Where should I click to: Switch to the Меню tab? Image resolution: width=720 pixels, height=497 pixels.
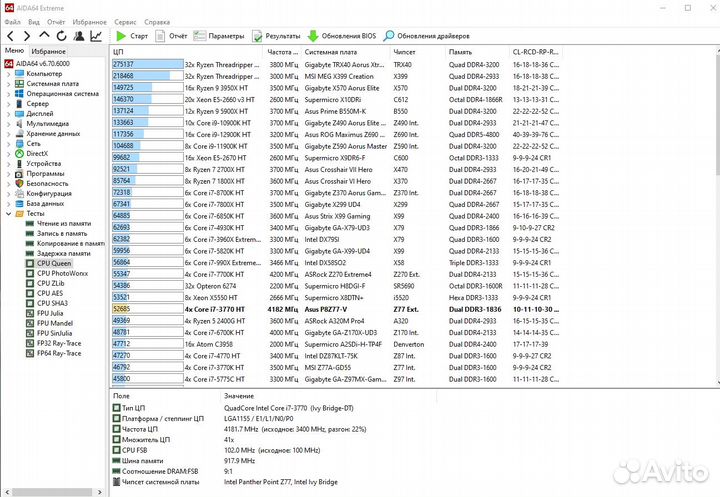(x=14, y=51)
